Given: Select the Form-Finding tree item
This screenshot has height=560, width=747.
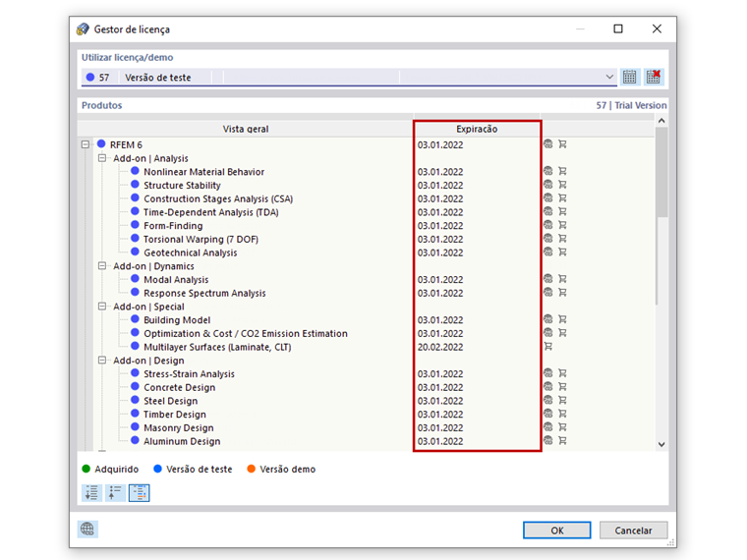Looking at the screenshot, I should [x=173, y=226].
